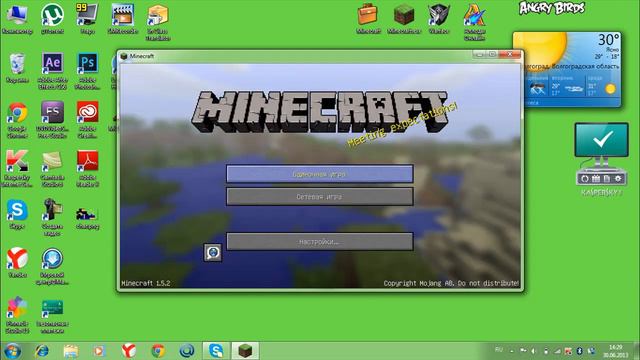Open Fraps desktop shortcut
The height and width of the screenshot is (360, 640).
(87, 19)
